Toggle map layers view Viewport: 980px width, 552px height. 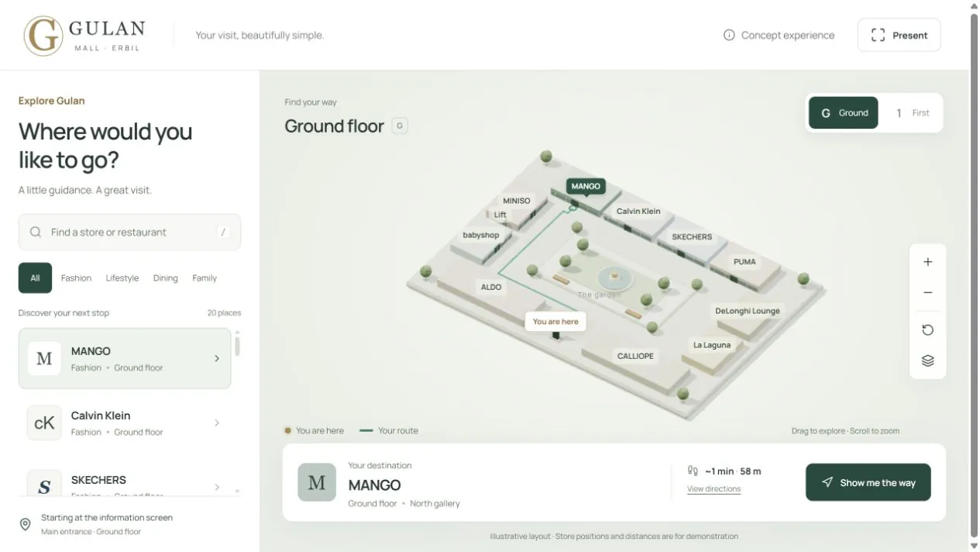point(927,361)
